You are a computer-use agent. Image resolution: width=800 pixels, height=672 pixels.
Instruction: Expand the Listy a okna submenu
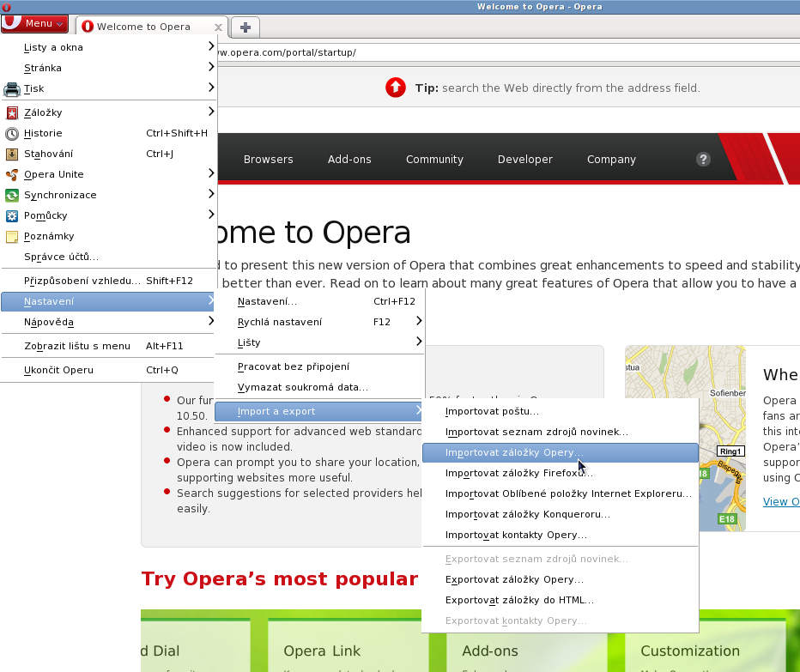point(109,47)
